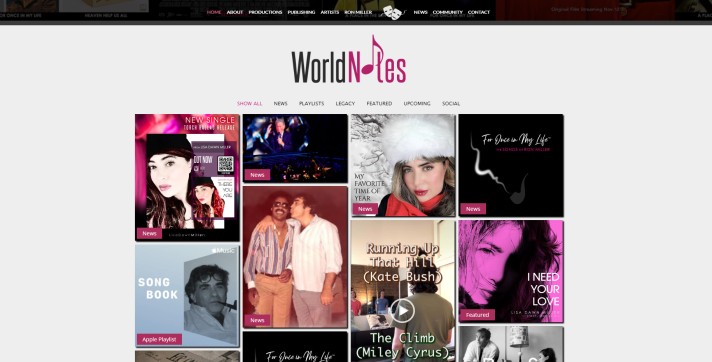Click the Original Film Streaming banner at top right

click(x=588, y=10)
